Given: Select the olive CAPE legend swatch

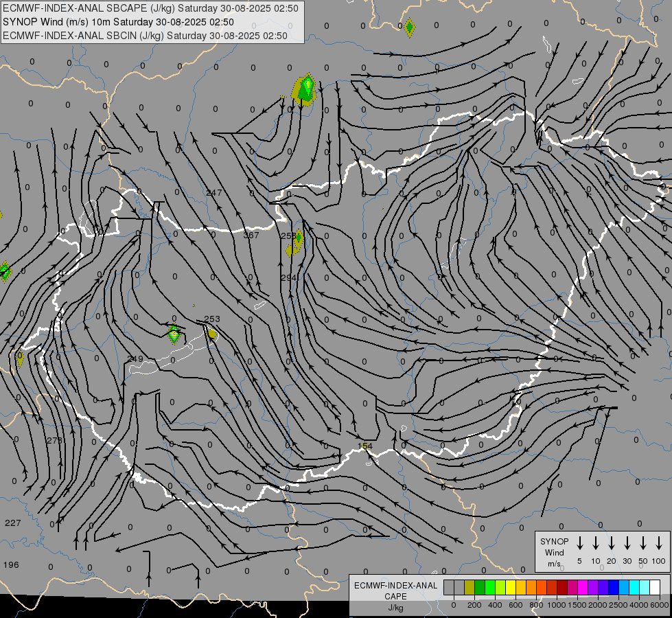Looking at the screenshot, I should tap(470, 588).
